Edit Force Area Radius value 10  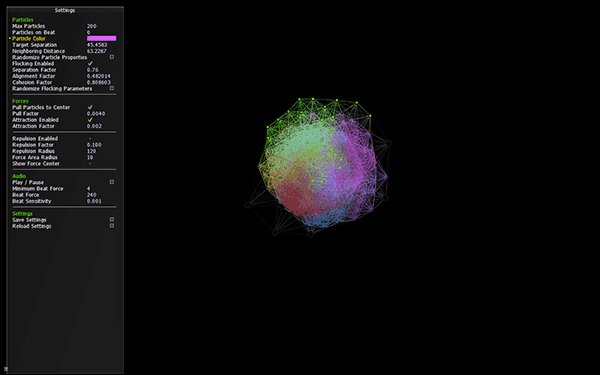pyautogui.click(x=90, y=157)
